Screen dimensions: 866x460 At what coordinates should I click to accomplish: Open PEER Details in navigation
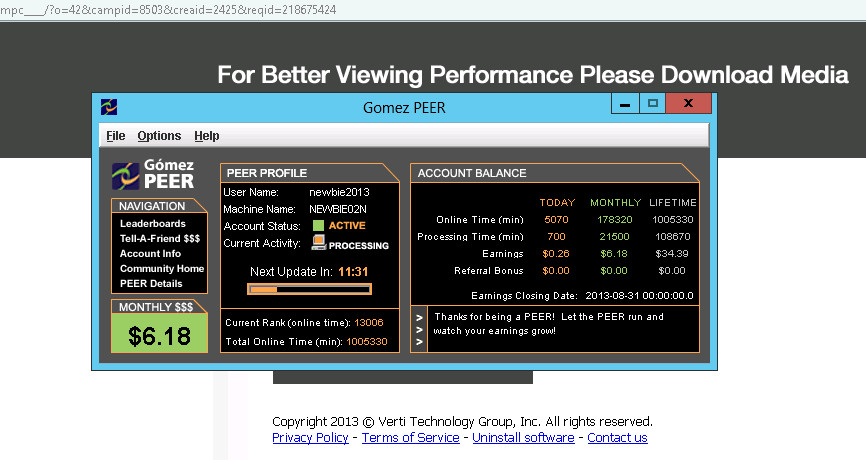(x=151, y=283)
